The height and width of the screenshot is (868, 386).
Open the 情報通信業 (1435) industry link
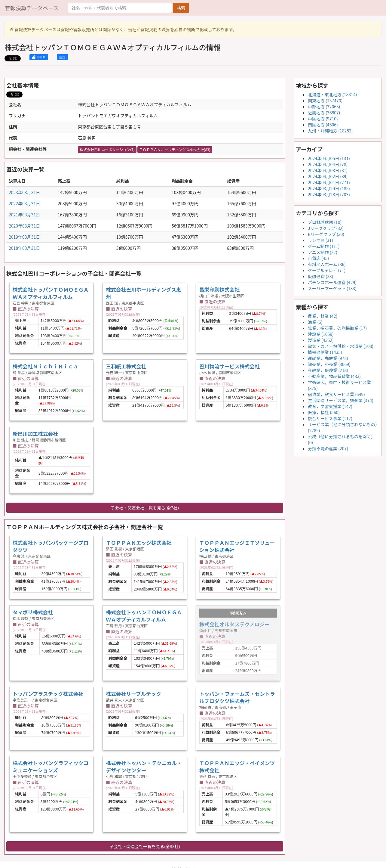coord(325,352)
